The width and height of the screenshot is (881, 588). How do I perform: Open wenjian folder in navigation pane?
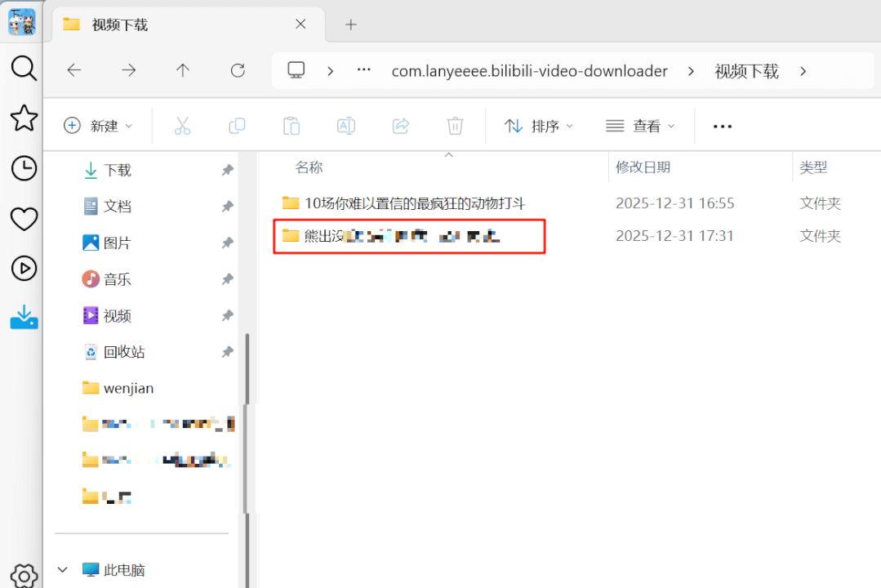pos(128,388)
